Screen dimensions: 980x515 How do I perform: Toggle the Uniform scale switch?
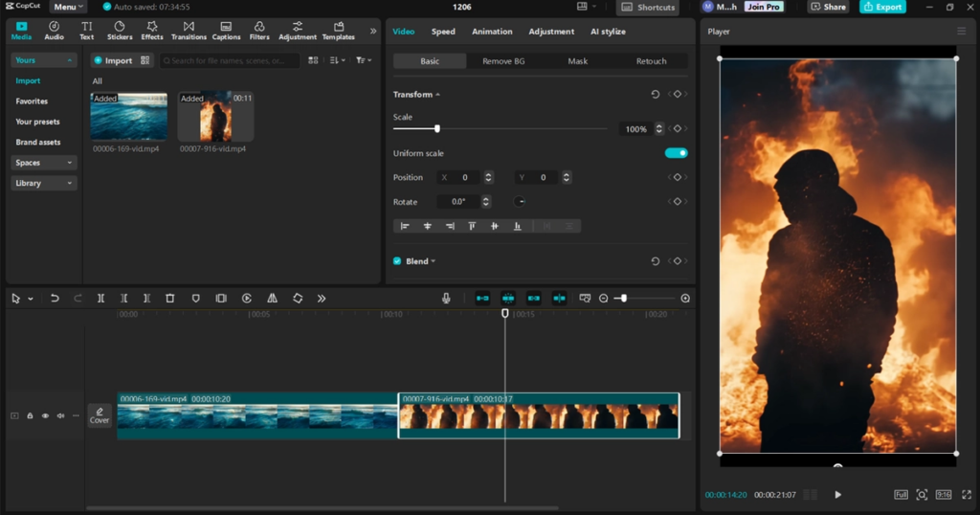coord(677,153)
